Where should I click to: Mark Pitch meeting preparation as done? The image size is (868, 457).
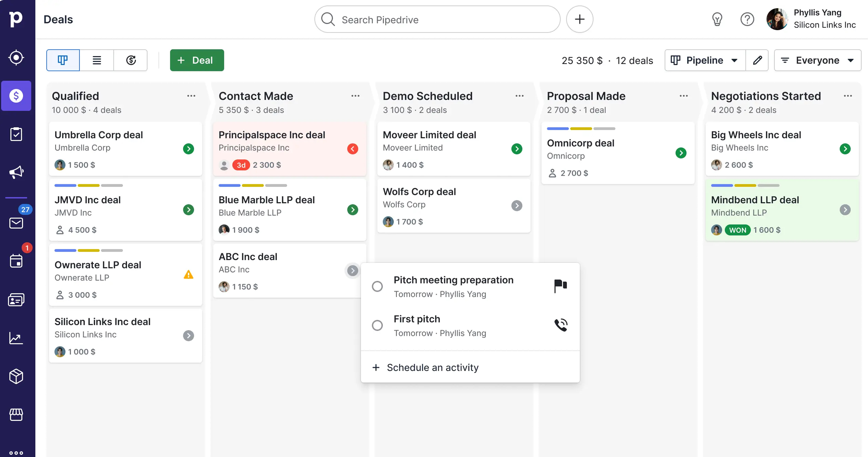point(377,286)
